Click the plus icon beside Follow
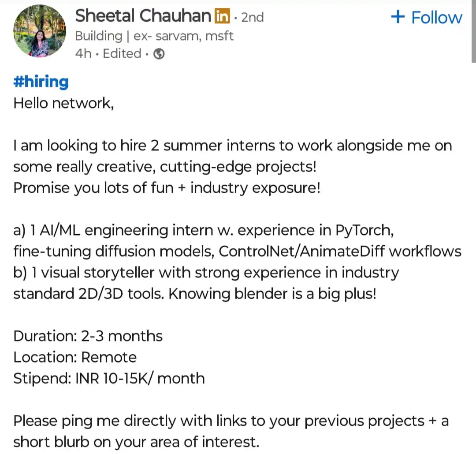The width and height of the screenshot is (476, 454). 398,17
